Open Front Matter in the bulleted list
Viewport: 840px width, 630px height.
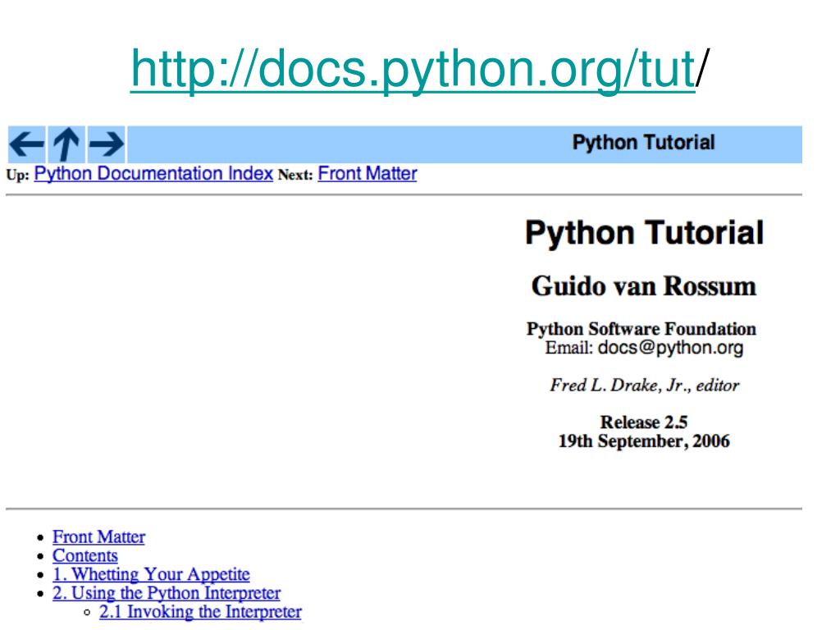99,536
